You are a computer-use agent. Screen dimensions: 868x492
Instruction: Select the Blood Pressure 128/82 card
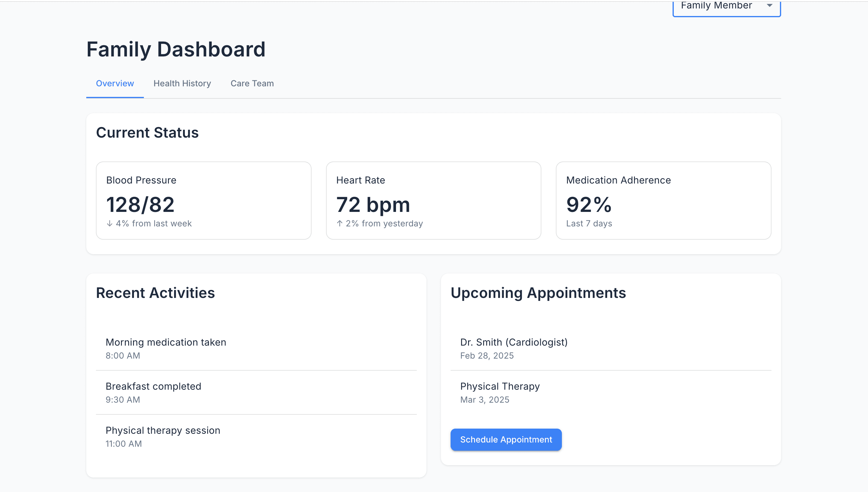pyautogui.click(x=204, y=200)
